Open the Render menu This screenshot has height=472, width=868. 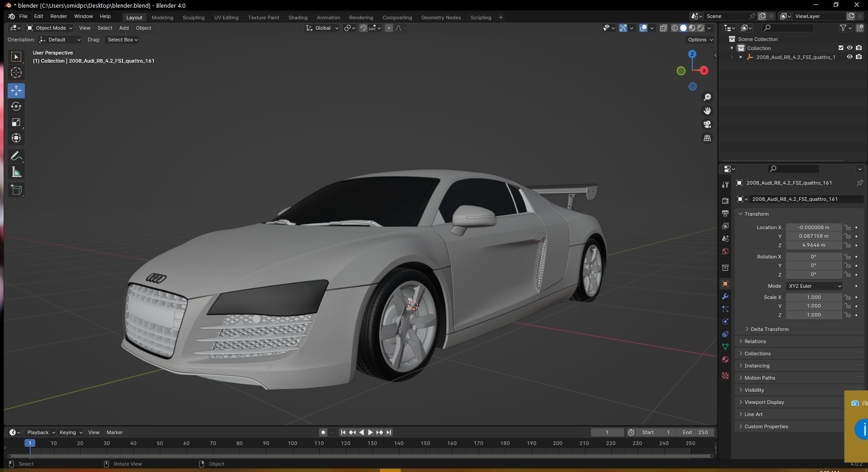(59, 16)
